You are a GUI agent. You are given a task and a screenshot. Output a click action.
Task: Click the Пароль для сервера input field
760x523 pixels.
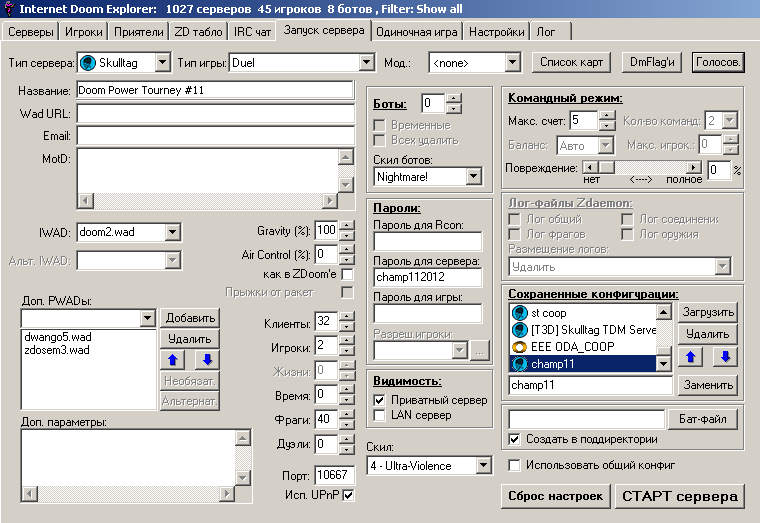click(x=427, y=277)
